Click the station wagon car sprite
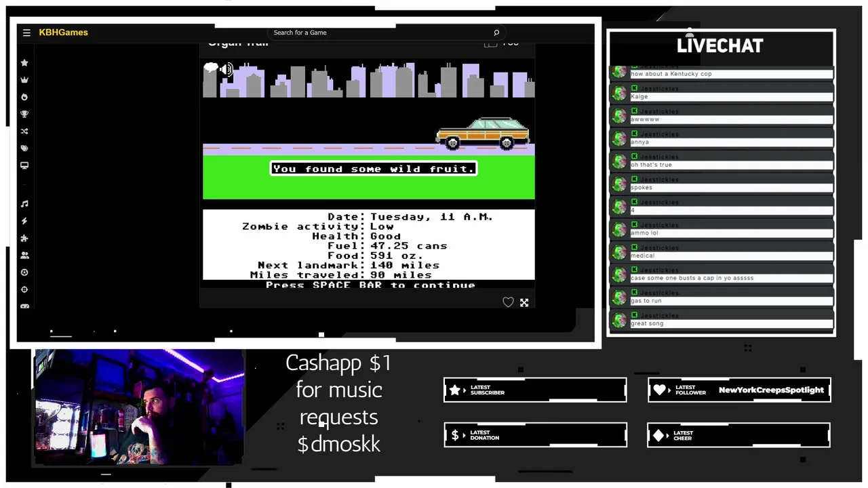The height and width of the screenshot is (488, 868). point(483,133)
